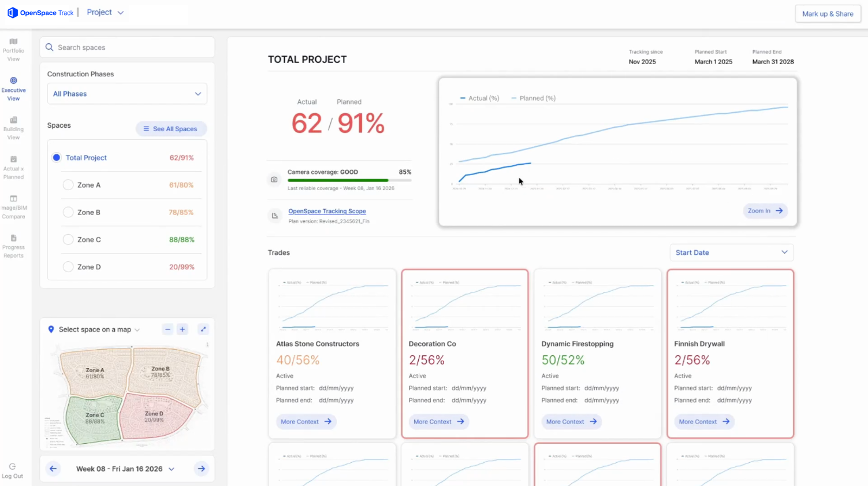Open Image/BIM Compare from the sidebar
The image size is (868, 486).
13,207
